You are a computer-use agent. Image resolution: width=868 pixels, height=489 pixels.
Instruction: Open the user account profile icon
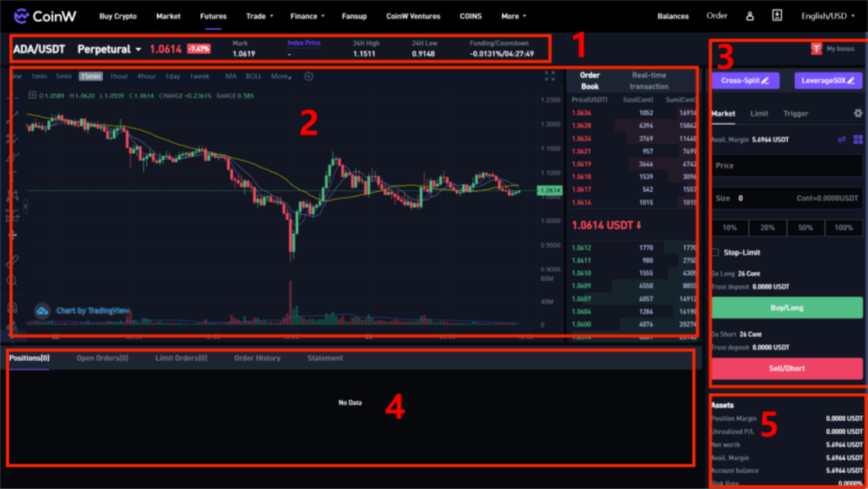tap(750, 16)
